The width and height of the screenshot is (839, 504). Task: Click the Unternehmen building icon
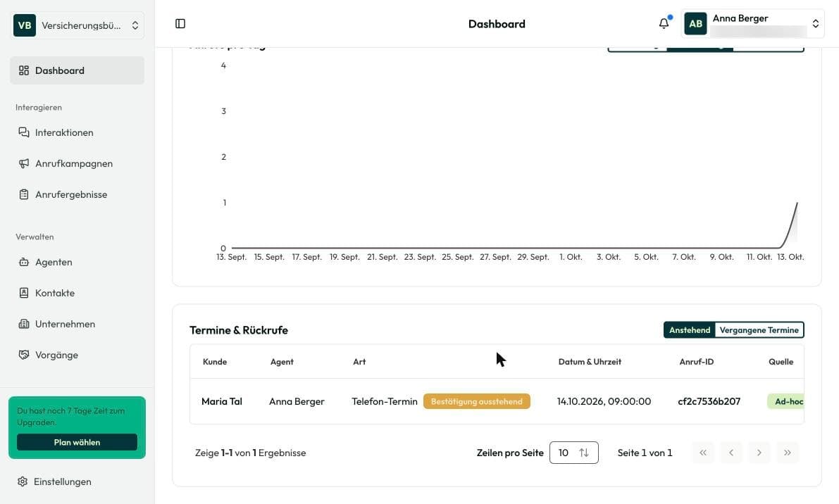[23, 323]
